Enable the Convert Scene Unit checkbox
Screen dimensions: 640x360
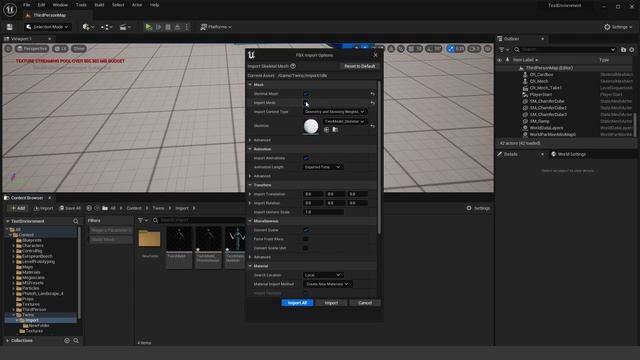[306, 248]
